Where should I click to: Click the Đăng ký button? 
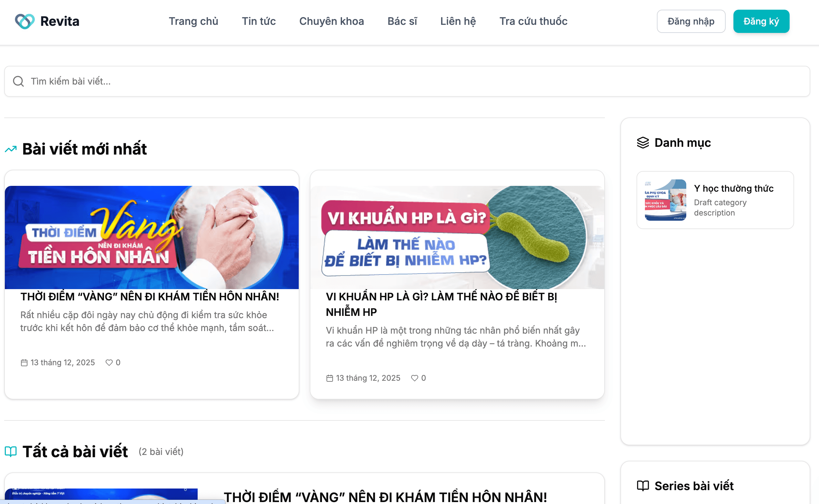click(x=761, y=21)
